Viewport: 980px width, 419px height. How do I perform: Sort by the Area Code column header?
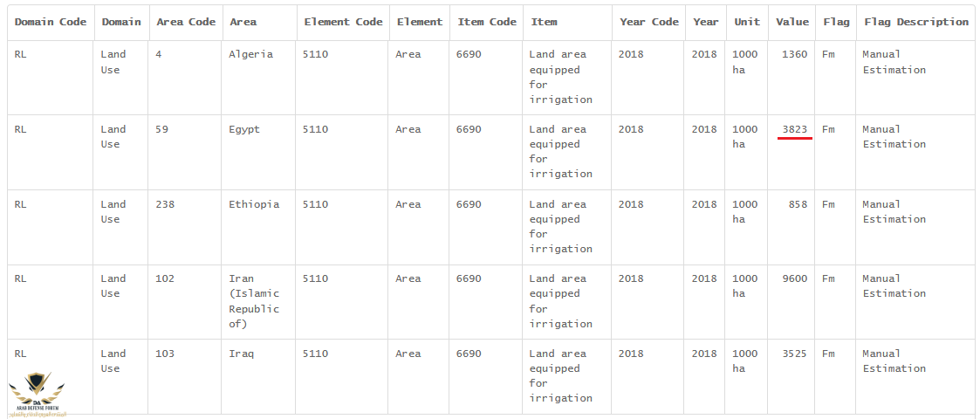coord(185,22)
